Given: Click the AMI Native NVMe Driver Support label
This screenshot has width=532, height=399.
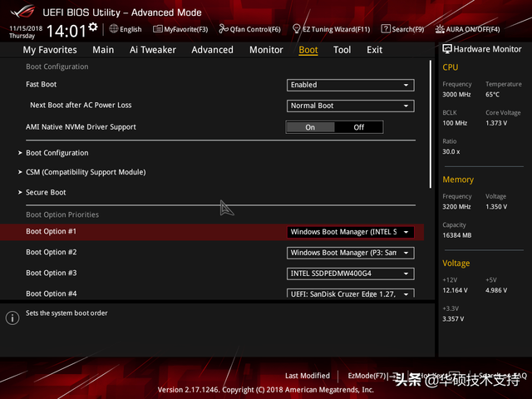Looking at the screenshot, I should (x=81, y=127).
